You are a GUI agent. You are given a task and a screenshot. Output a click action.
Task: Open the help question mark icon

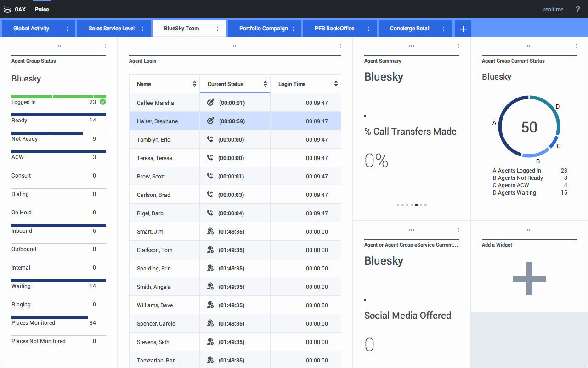pyautogui.click(x=578, y=10)
